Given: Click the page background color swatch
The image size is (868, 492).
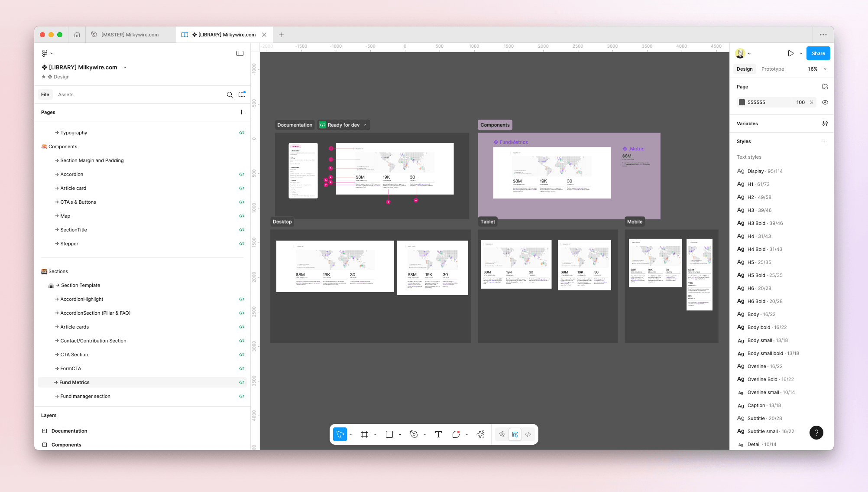Looking at the screenshot, I should (x=742, y=102).
